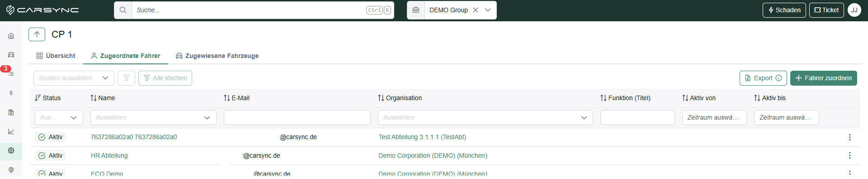
Task: Click the filter funnel icon button
Action: [x=127, y=78]
